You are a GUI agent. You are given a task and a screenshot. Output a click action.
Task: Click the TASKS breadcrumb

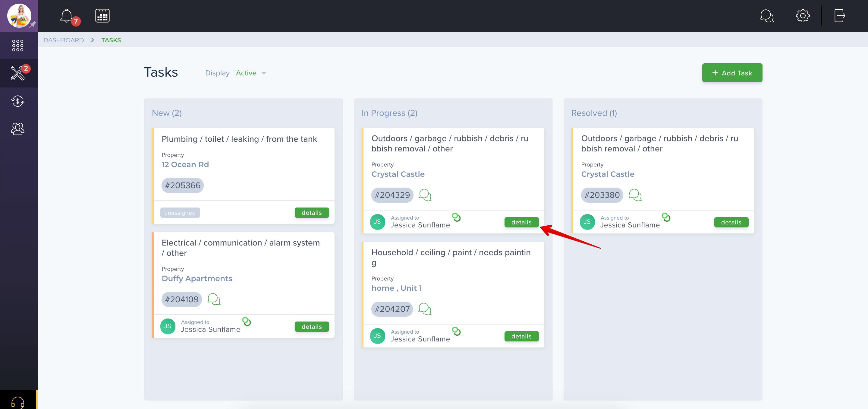(111, 40)
